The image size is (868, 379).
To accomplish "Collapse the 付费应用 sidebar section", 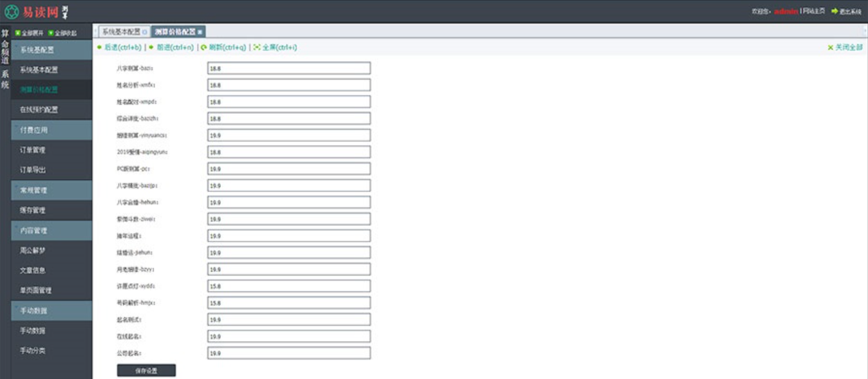I will [52, 130].
